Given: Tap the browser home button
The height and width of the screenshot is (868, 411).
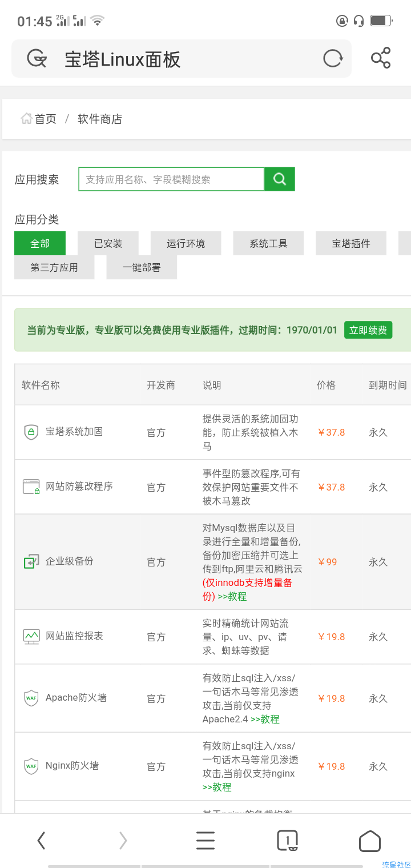Looking at the screenshot, I should click(370, 841).
